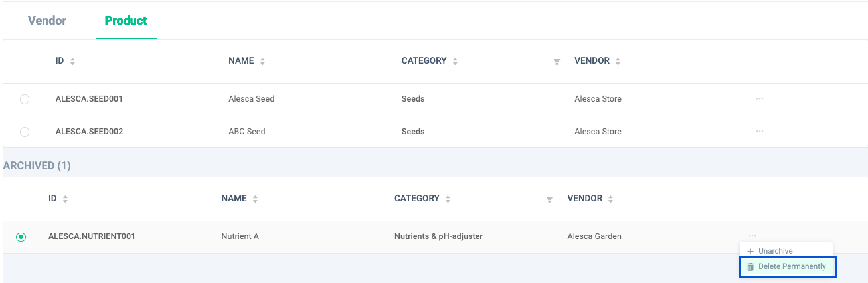Select the Product tab

tap(126, 21)
